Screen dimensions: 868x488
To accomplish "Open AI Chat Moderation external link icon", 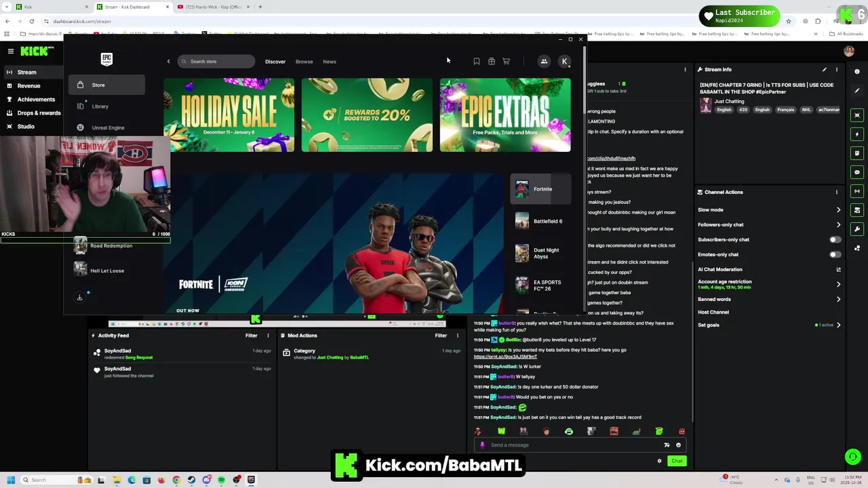I will click(x=838, y=269).
